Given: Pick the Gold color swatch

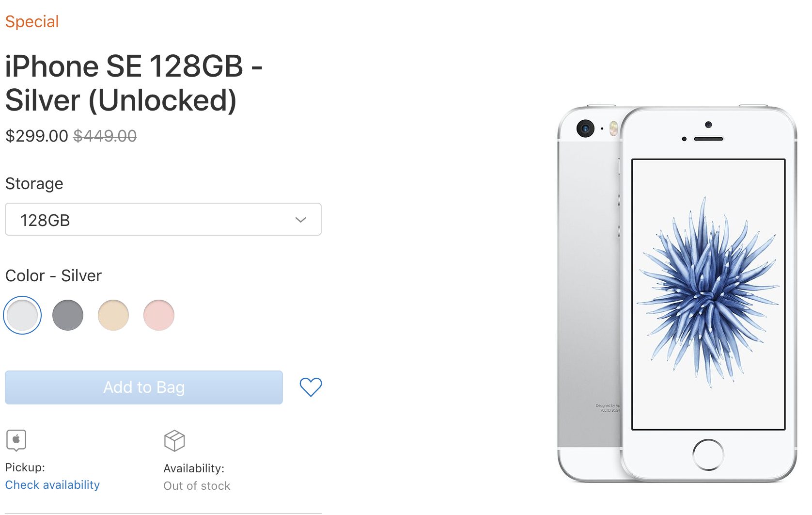Looking at the screenshot, I should pyautogui.click(x=113, y=315).
